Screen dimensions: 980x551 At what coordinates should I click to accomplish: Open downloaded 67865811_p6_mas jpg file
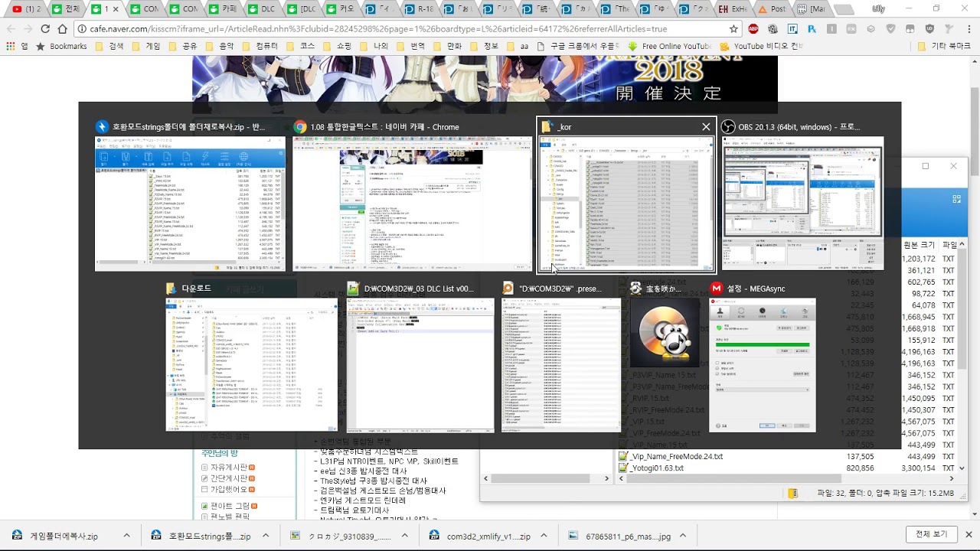[619, 536]
